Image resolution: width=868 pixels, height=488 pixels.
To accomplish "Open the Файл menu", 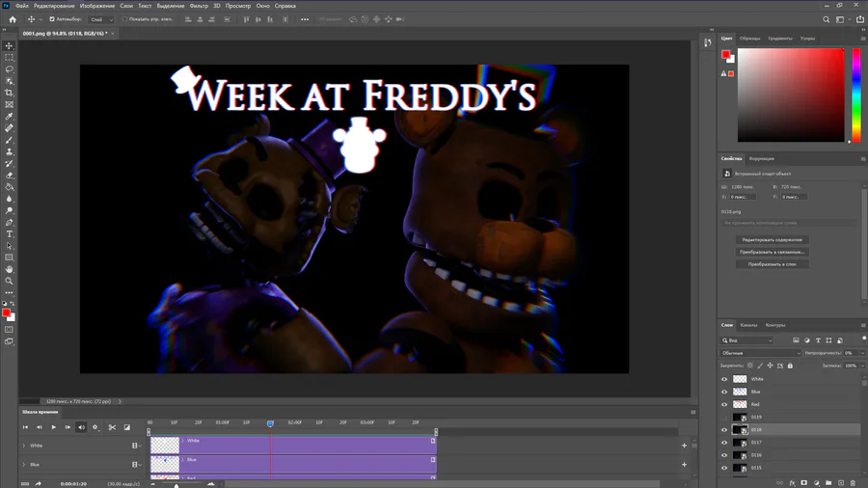I will click(x=21, y=6).
